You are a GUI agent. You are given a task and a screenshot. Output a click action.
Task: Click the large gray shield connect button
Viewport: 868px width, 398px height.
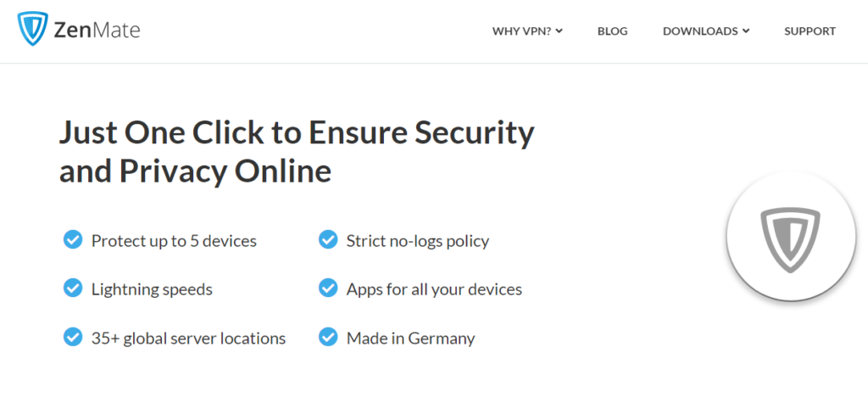[791, 240]
